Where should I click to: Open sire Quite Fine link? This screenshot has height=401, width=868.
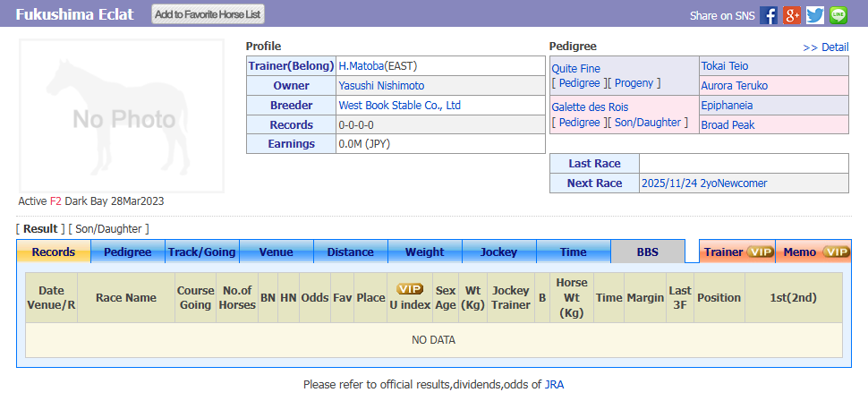575,69
